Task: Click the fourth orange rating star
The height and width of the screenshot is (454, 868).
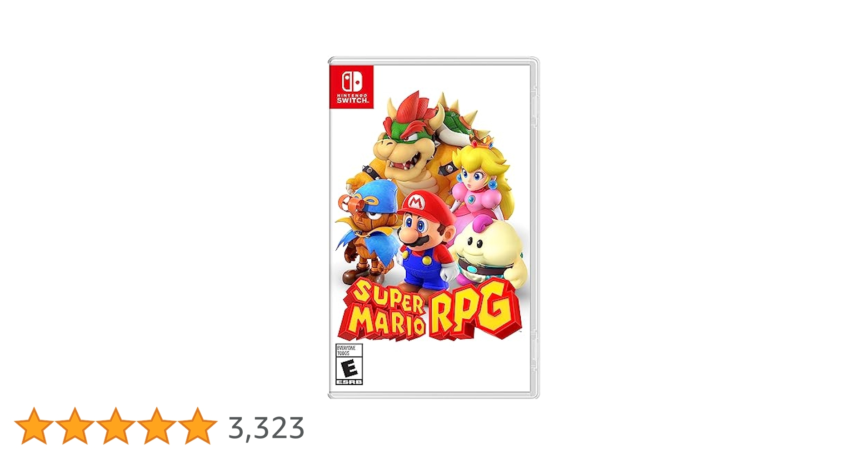Action: click(156, 426)
